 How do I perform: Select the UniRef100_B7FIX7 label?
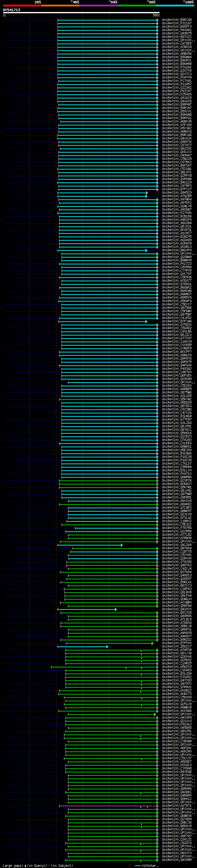[176, 189]
